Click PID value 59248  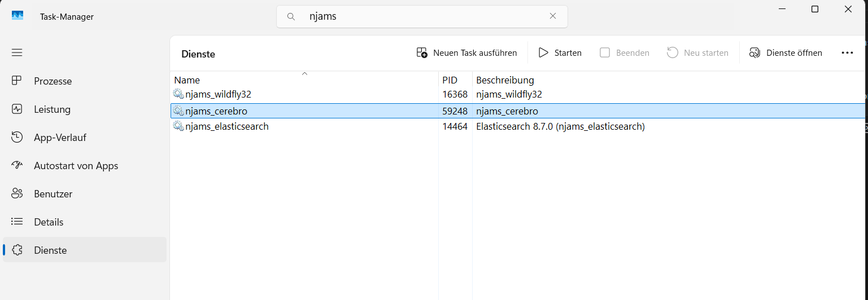(x=455, y=111)
